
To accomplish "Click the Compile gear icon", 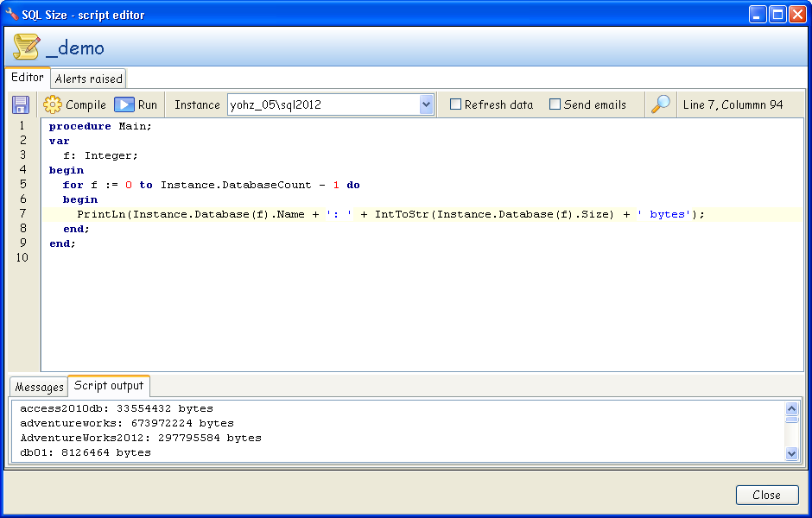I will point(53,104).
